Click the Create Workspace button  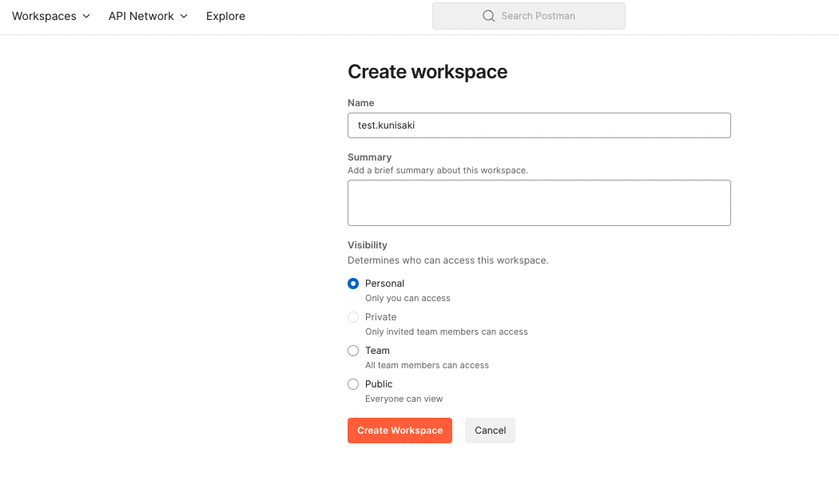click(400, 430)
